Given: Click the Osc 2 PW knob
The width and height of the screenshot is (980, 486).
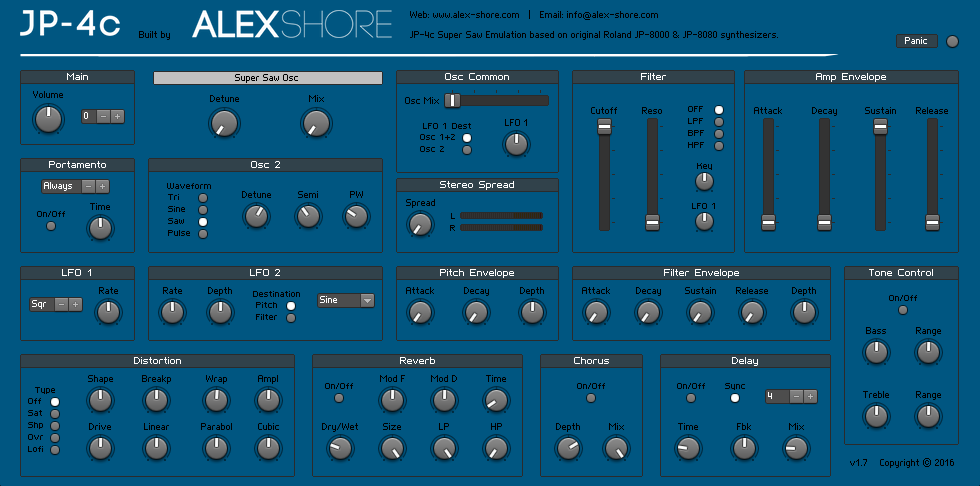Looking at the screenshot, I should point(356,216).
